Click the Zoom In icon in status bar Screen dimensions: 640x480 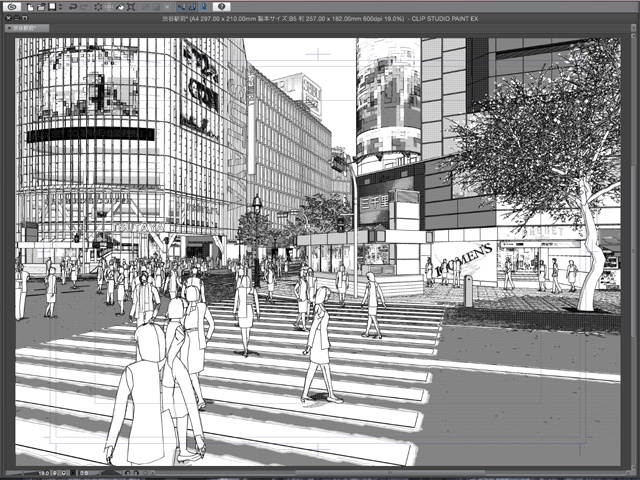[x=64, y=473]
